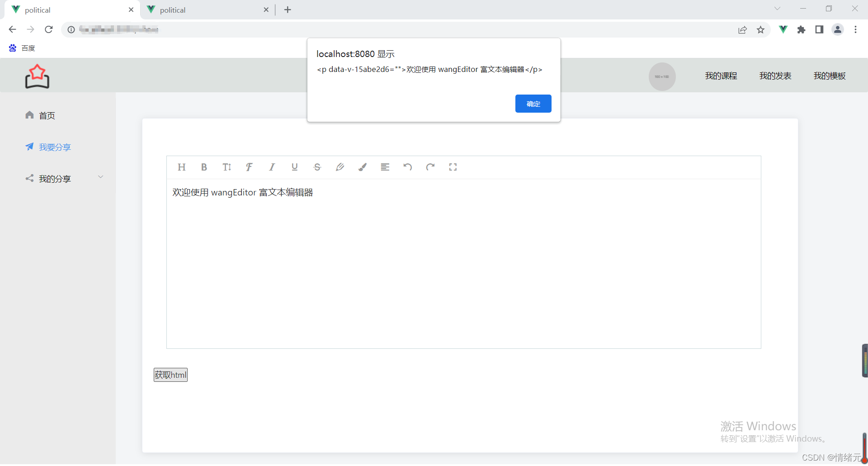Open the text color pen tool
Screen dimensions: 868x466
click(340, 167)
